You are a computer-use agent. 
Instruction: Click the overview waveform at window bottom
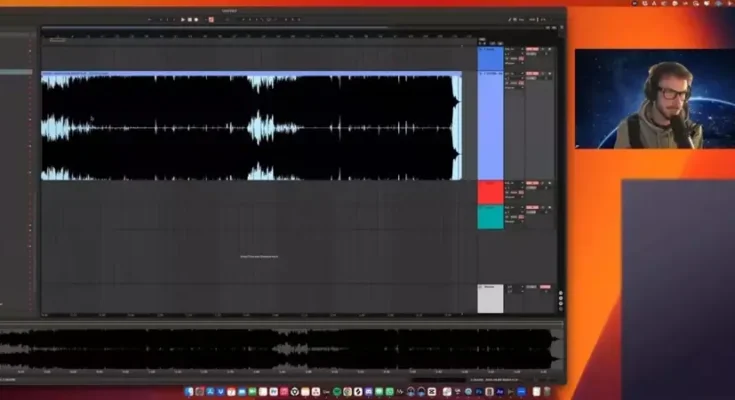pyautogui.click(x=280, y=347)
